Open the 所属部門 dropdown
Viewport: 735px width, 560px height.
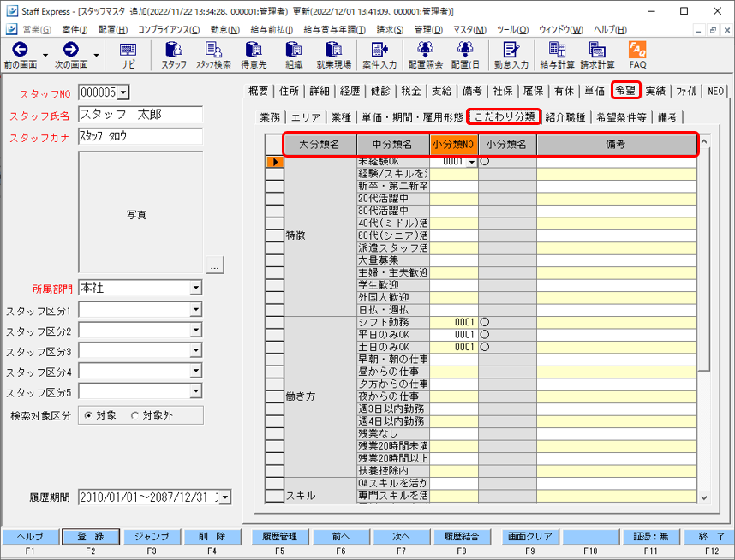click(x=196, y=287)
